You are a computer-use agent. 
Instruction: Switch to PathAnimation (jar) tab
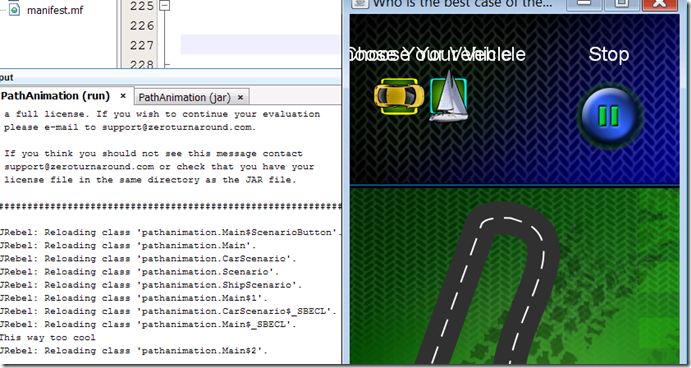click(185, 97)
